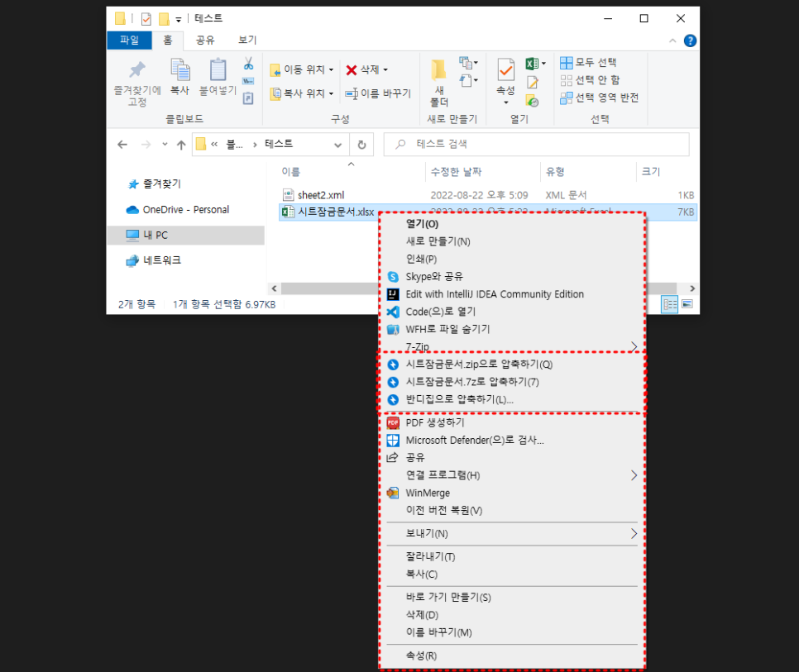The width and height of the screenshot is (799, 672).
Task: Click 선택 안 함 in the ribbon
Action: 590,80
